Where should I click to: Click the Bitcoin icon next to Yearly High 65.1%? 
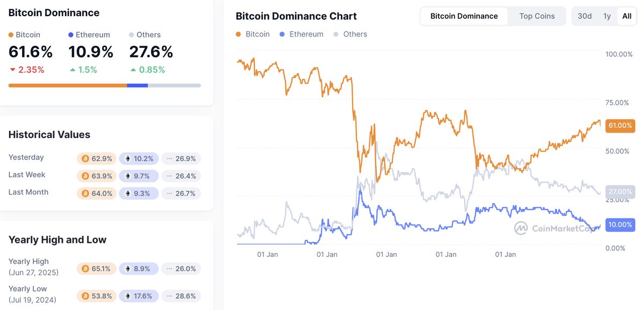[x=86, y=268]
